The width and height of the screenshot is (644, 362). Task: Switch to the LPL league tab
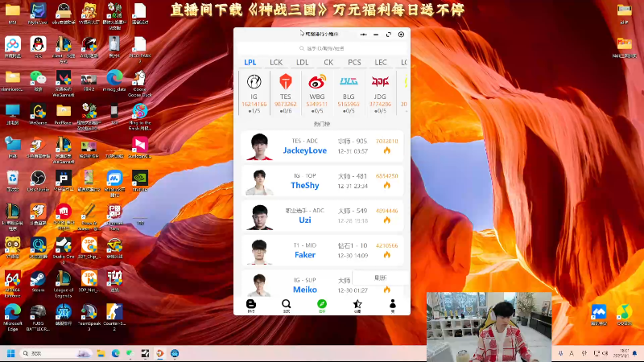tap(250, 63)
